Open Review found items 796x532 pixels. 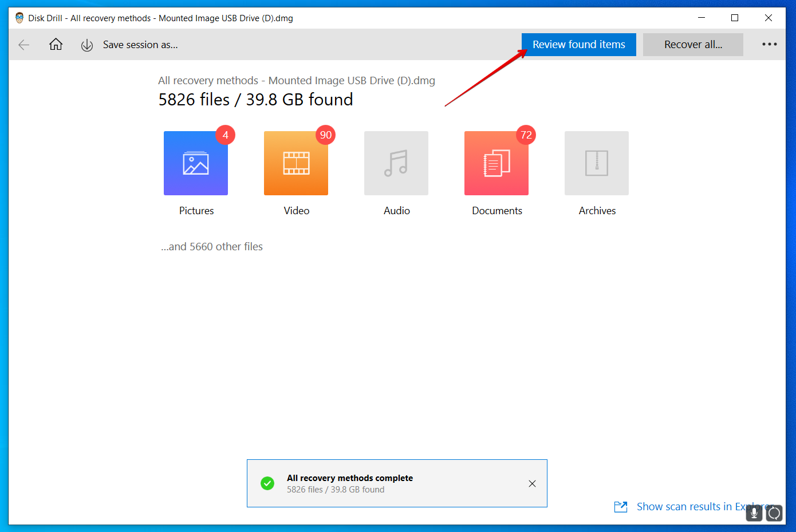(579, 45)
